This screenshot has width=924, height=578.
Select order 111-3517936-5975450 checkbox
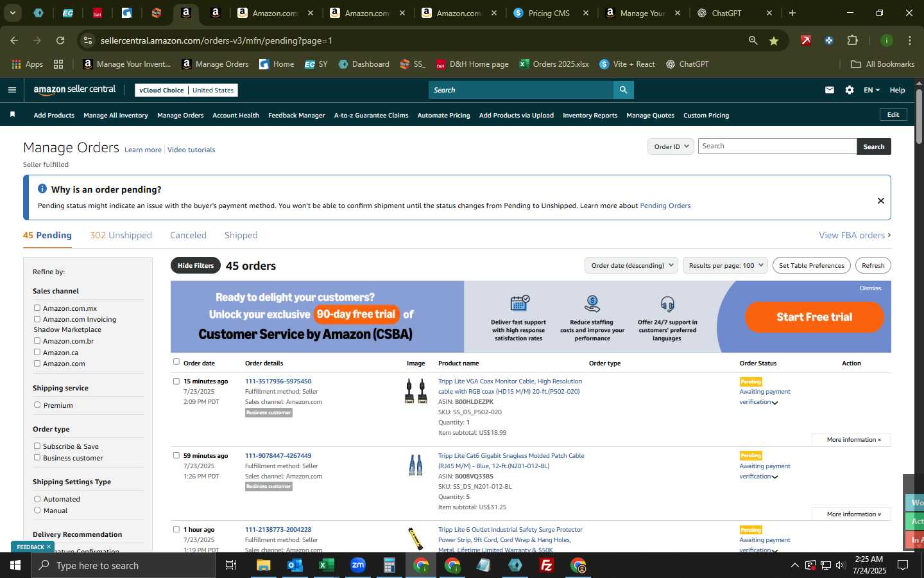[176, 381]
